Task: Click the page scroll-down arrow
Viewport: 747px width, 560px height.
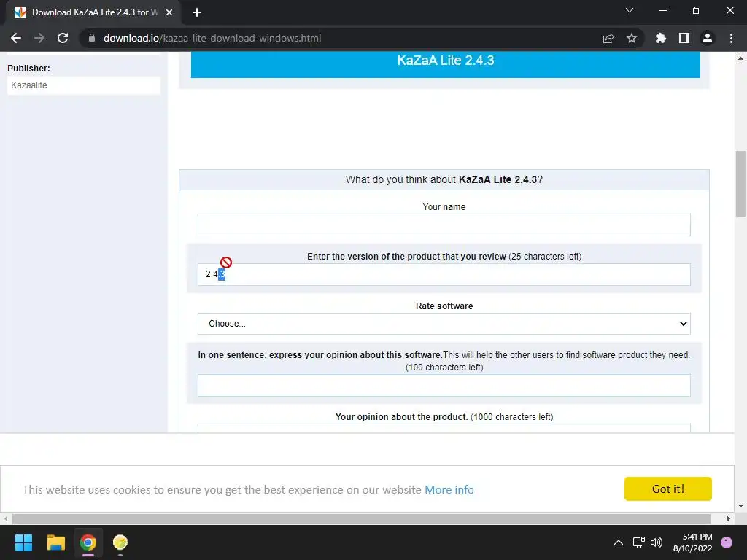Action: point(740,506)
